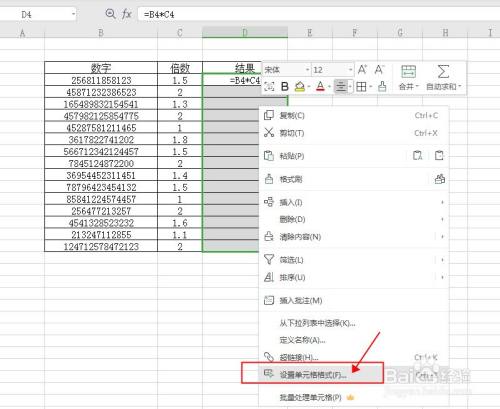This screenshot has width=500, height=409.
Task: Expand the 排序(U) sort submenu
Action: (x=354, y=277)
